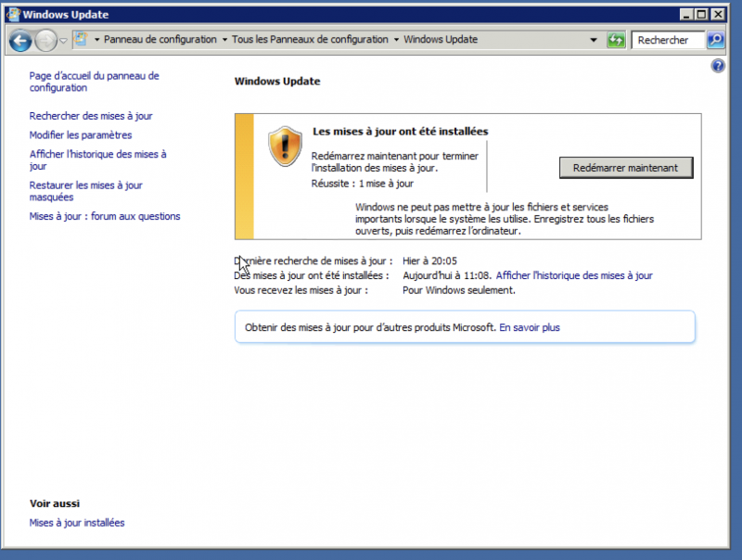Click Les mises à jour ont été installées
The height and width of the screenshot is (560, 742).
[x=401, y=132]
